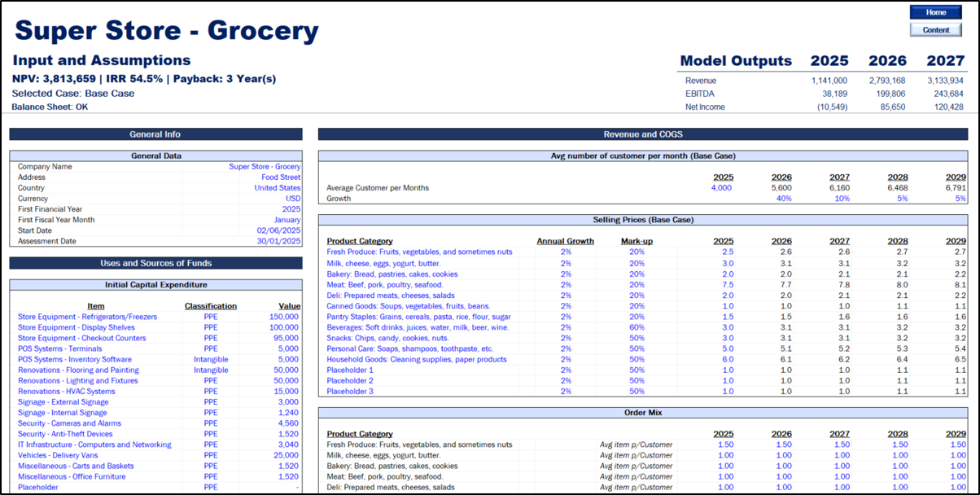Viewport: 980px width, 495px height.
Task: Select Fresh Produce annual growth 2% cell
Action: (x=566, y=252)
